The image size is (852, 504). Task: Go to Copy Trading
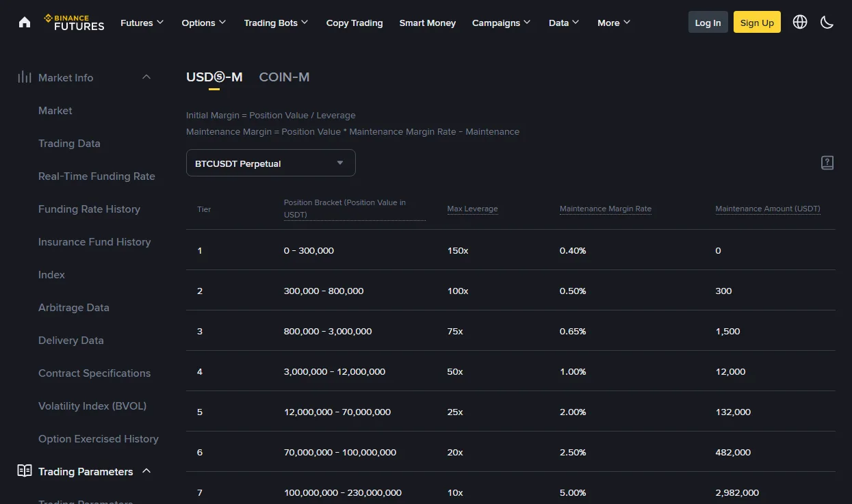354,23
